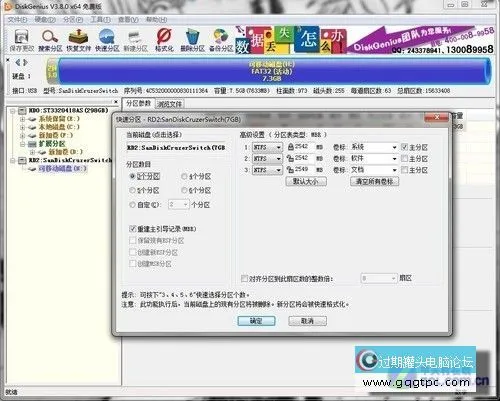Image resolution: width=500 pixels, height=401 pixels.
Task: Close the disk map panel with small x
Action: [8, 60]
